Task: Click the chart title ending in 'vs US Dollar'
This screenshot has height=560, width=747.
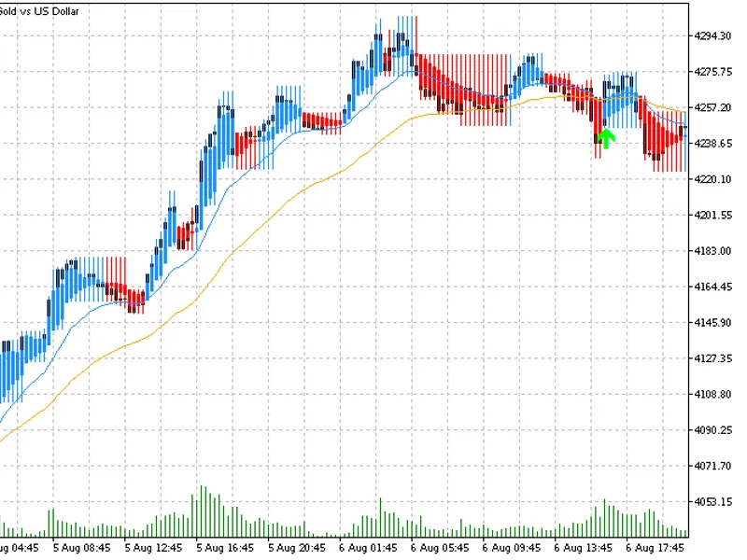Action: coord(39,11)
